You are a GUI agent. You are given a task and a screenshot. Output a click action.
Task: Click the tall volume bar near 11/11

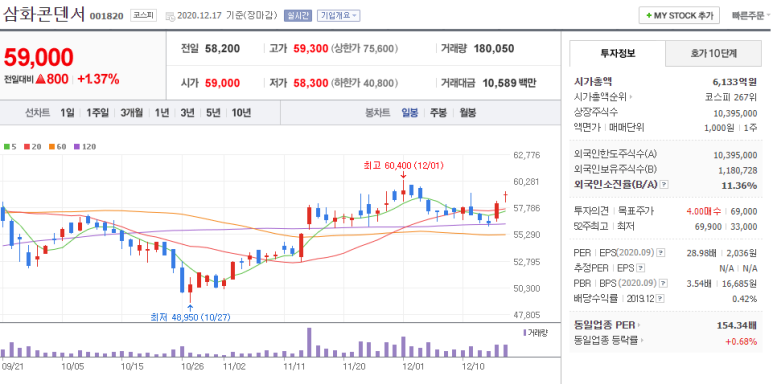point(309,343)
